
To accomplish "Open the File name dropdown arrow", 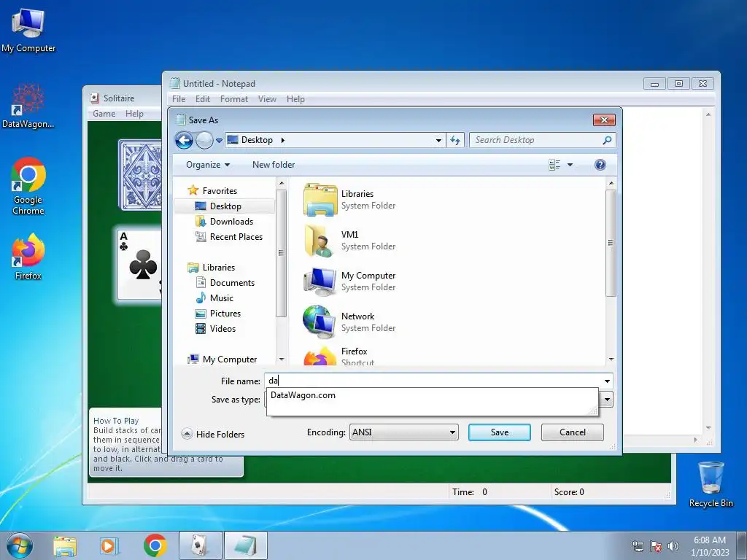I will (607, 381).
